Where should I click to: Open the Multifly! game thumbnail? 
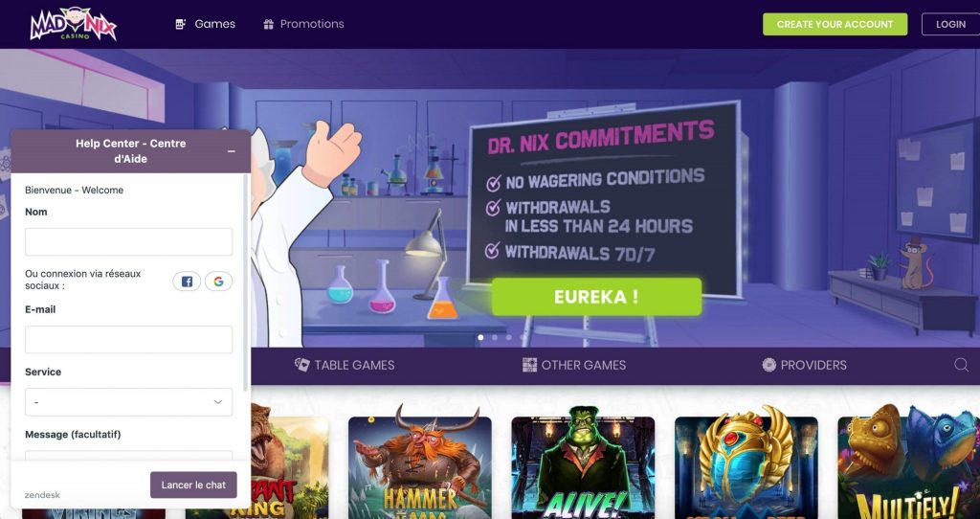[909, 467]
